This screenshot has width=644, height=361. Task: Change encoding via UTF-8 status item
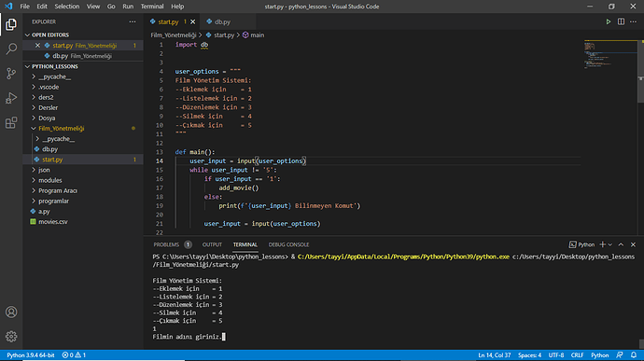556,354
